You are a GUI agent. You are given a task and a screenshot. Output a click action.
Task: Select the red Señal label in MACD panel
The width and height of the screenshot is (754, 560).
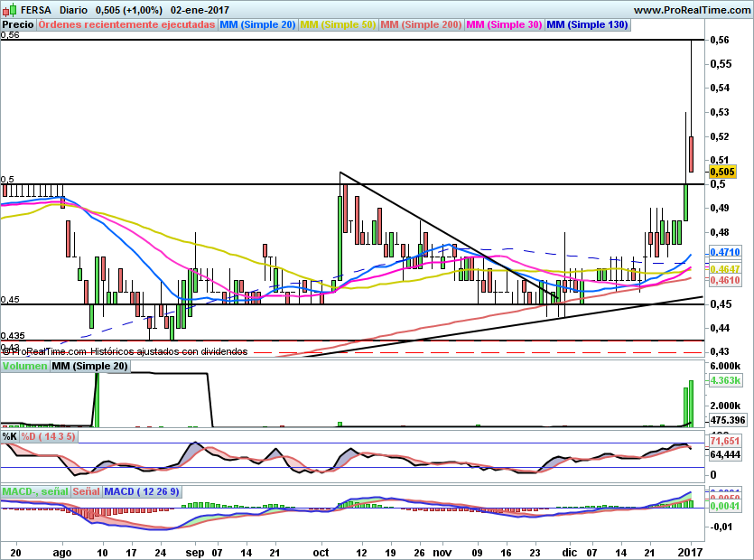(86, 491)
